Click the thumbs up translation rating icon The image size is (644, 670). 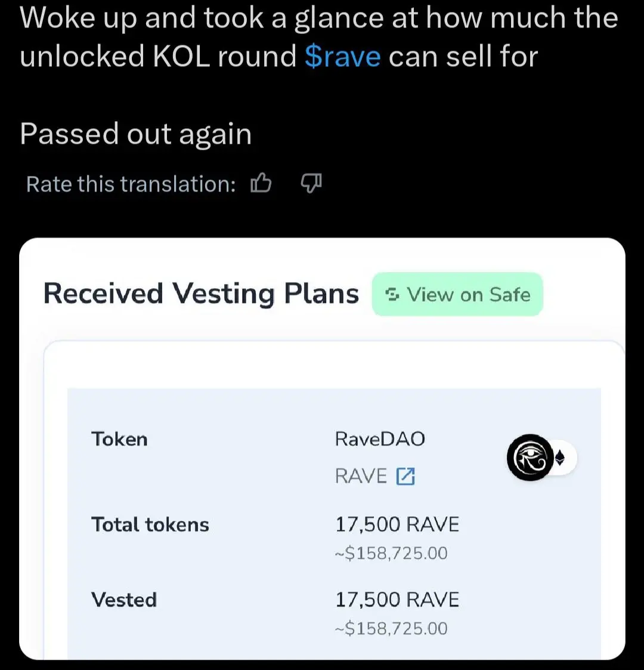[x=261, y=184]
